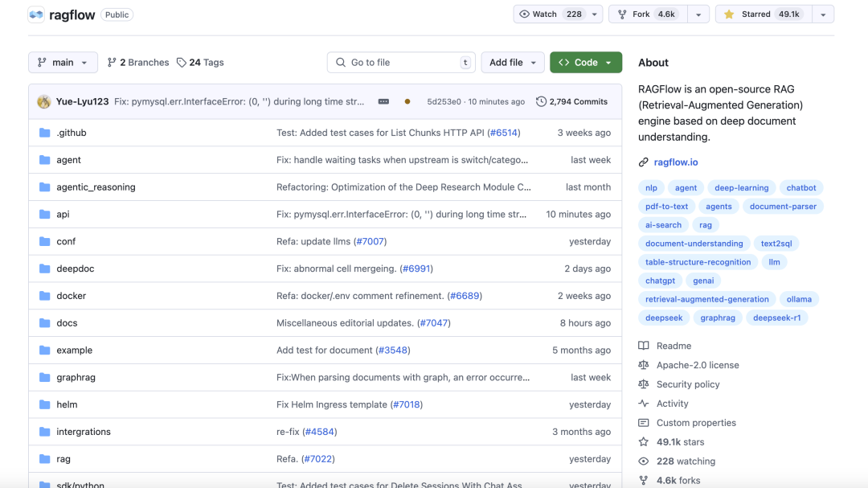The height and width of the screenshot is (488, 868).
Task: Open pull request #6514 link
Action: pyautogui.click(x=504, y=133)
